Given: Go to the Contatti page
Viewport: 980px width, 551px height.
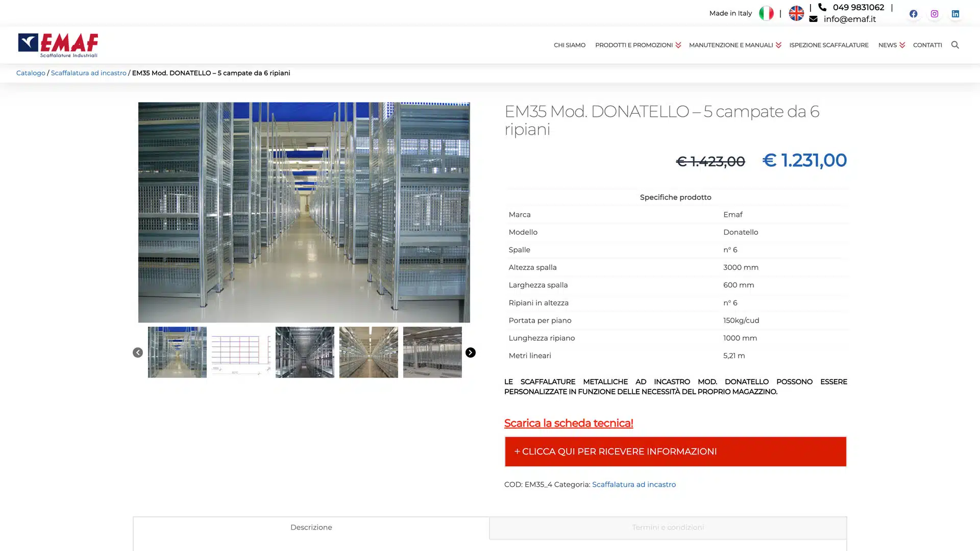Looking at the screenshot, I should pos(927,45).
